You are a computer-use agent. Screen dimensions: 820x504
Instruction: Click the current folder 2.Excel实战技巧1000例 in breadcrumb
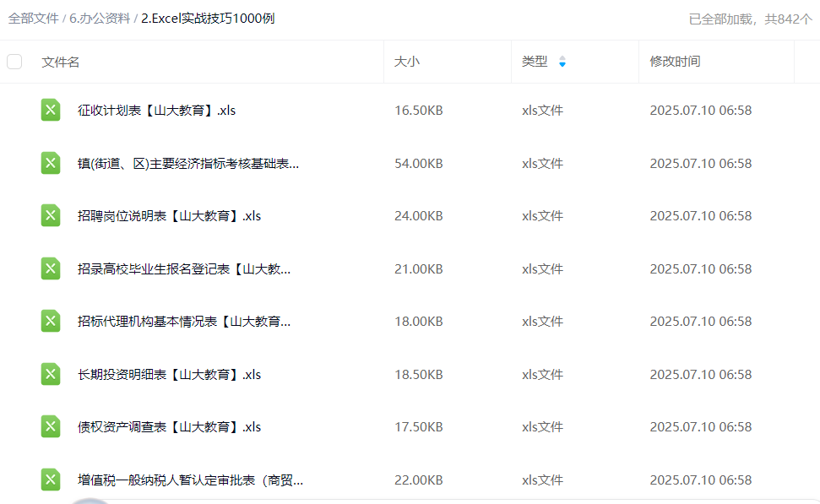click(x=208, y=19)
